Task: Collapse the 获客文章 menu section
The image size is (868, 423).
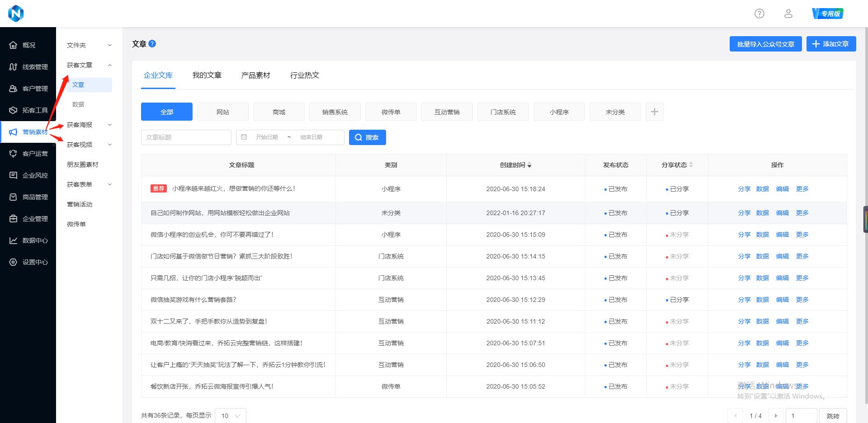Action: tap(109, 65)
